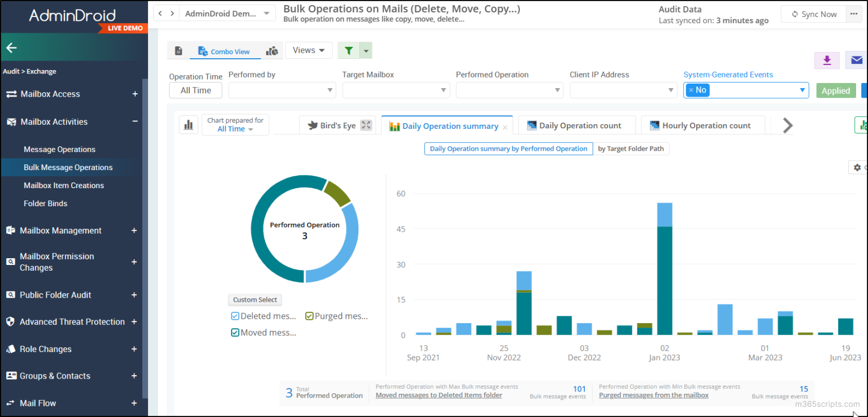The width and height of the screenshot is (868, 417).
Task: Click the green back arrow in sidebar
Action: click(11, 48)
